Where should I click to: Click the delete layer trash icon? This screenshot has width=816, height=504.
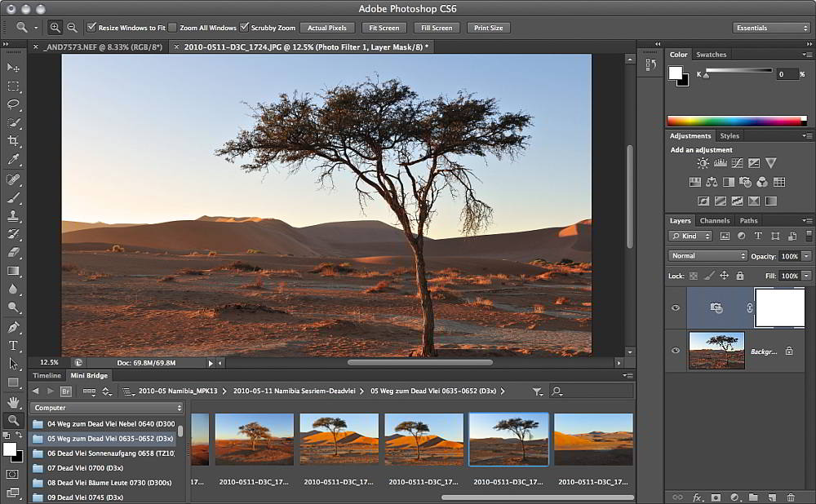tap(791, 497)
